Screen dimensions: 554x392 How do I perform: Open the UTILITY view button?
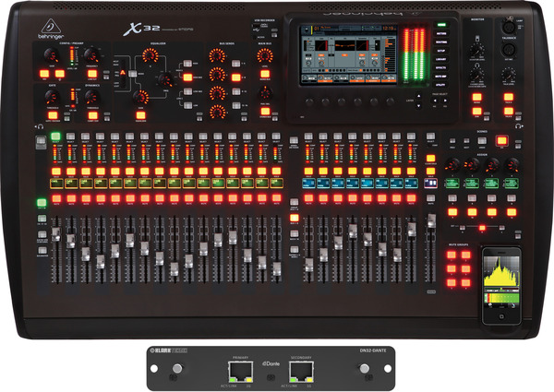(x=441, y=84)
